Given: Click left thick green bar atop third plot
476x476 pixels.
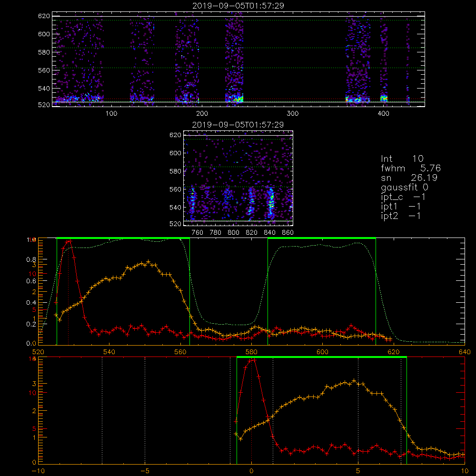Looking at the screenshot, I should [x=123, y=238].
